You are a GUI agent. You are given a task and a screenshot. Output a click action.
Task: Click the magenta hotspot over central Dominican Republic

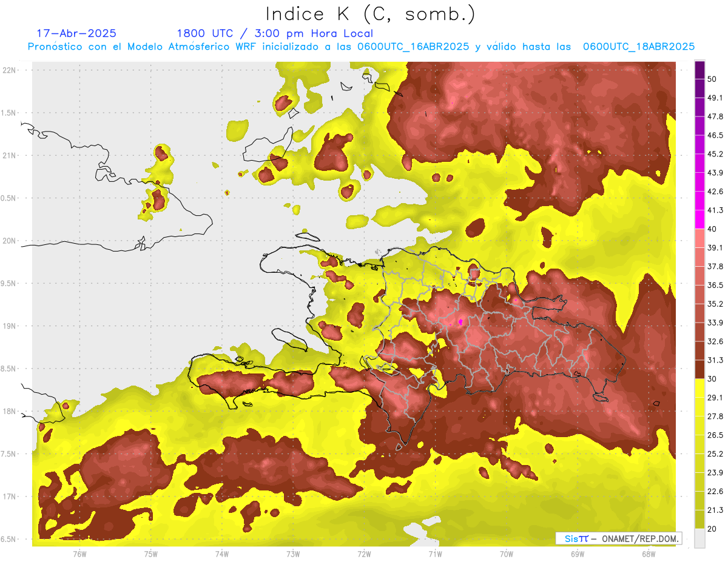(461, 321)
